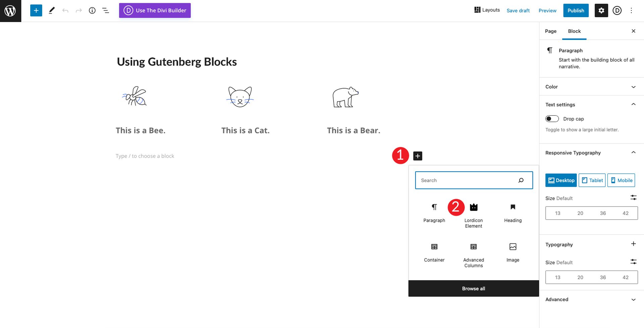Image resolution: width=644 pixels, height=328 pixels.
Task: Open the editor options menu
Action: click(631, 10)
